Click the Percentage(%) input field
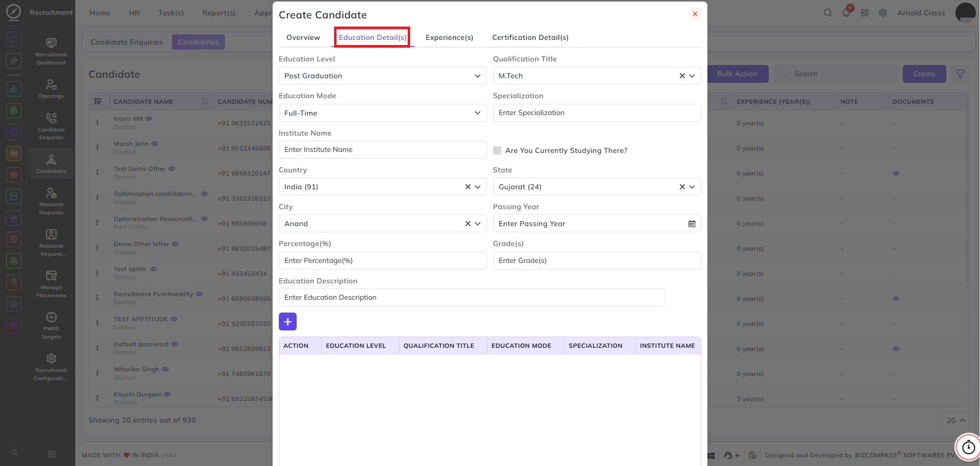Image resolution: width=980 pixels, height=466 pixels. coord(383,261)
